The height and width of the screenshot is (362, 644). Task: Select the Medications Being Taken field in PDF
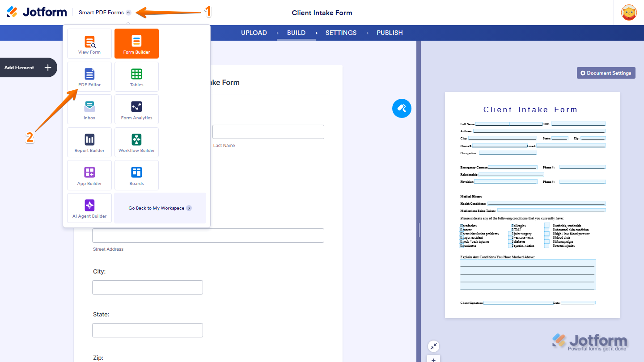click(x=551, y=210)
